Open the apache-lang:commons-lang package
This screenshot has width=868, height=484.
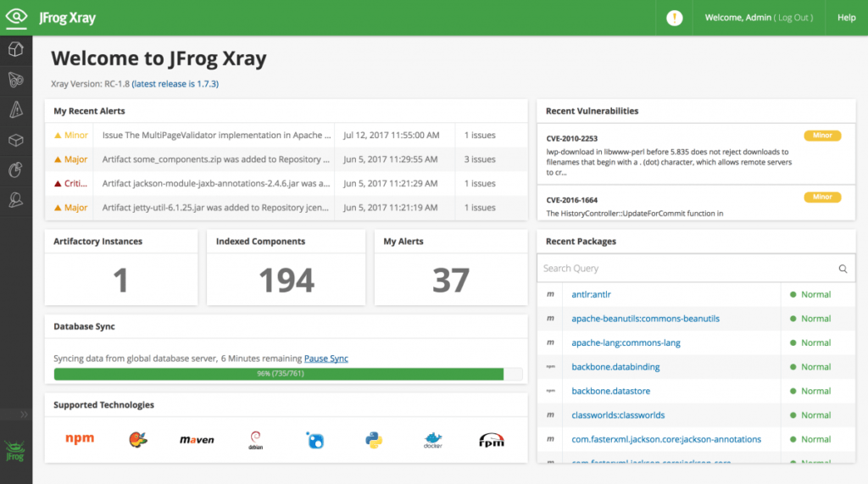point(626,343)
